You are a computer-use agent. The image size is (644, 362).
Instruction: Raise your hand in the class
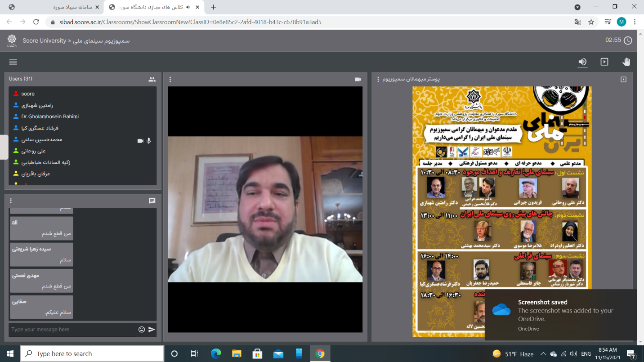coord(626,62)
